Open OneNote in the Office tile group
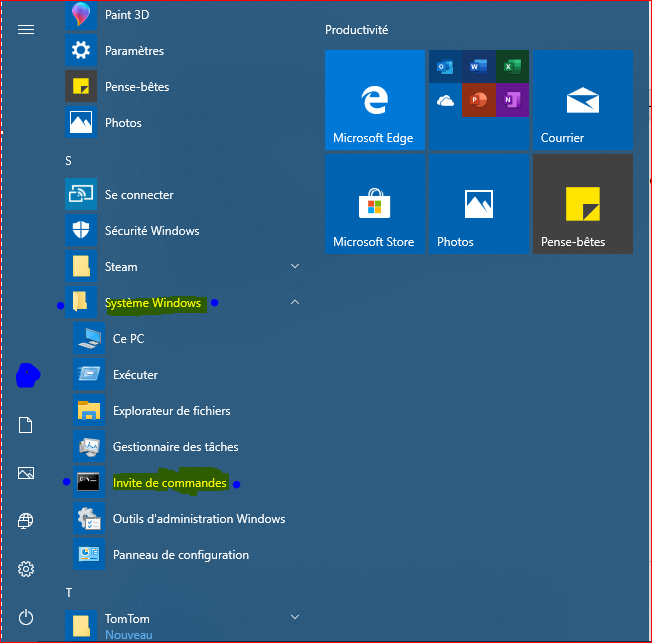The image size is (652, 643). pyautogui.click(x=512, y=100)
